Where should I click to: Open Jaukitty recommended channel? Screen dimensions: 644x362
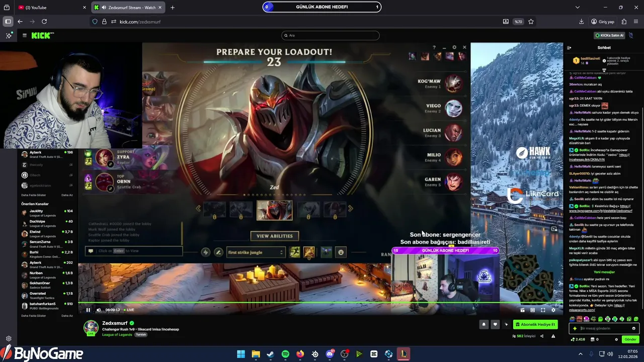pyautogui.click(x=47, y=213)
